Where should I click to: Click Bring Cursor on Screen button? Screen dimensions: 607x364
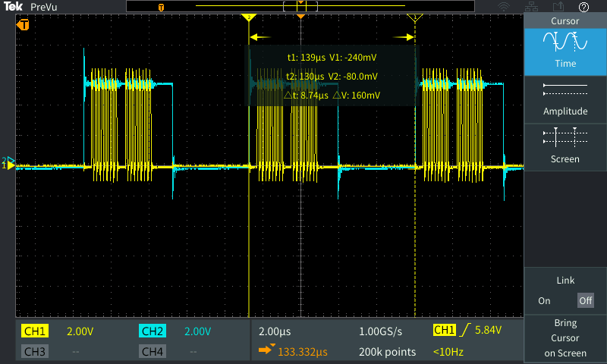pos(565,338)
